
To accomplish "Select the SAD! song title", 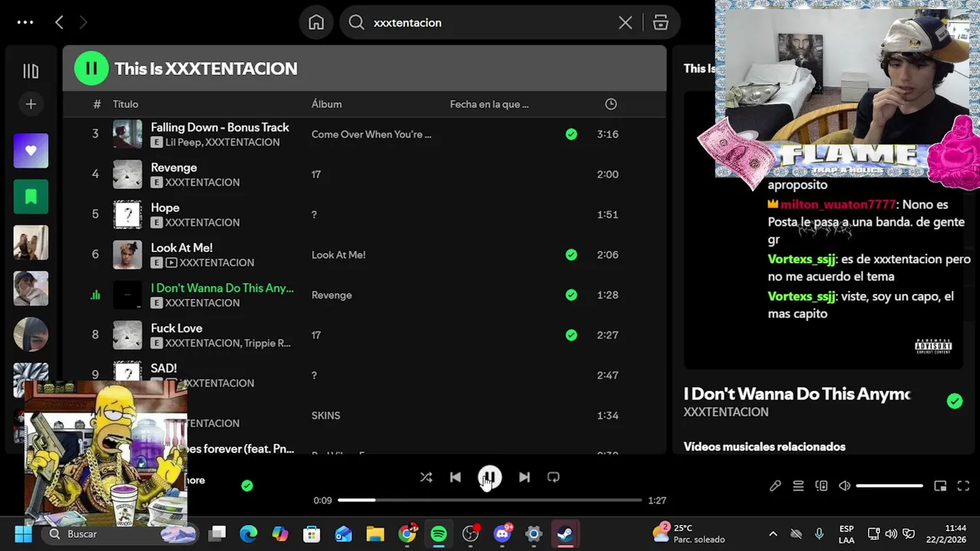I will coord(164,368).
